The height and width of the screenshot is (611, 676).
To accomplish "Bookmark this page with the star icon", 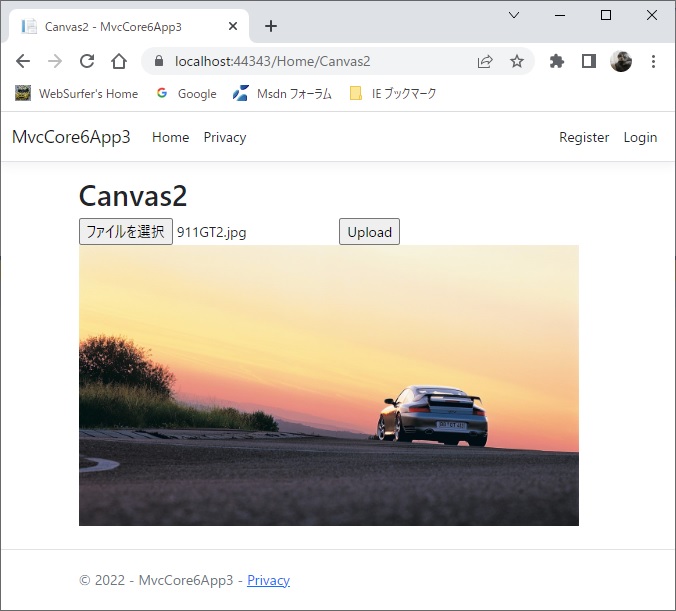I will pos(517,61).
